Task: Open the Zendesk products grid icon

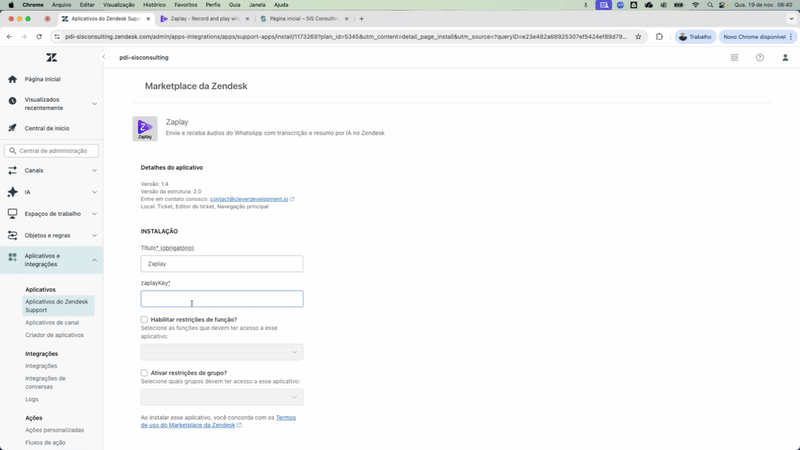Action: coord(734,58)
